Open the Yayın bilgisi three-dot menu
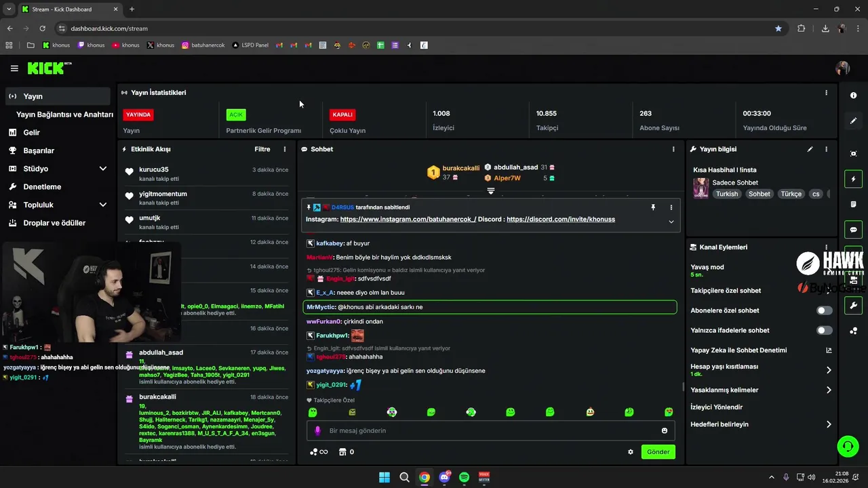This screenshot has height=488, width=868. click(x=826, y=149)
